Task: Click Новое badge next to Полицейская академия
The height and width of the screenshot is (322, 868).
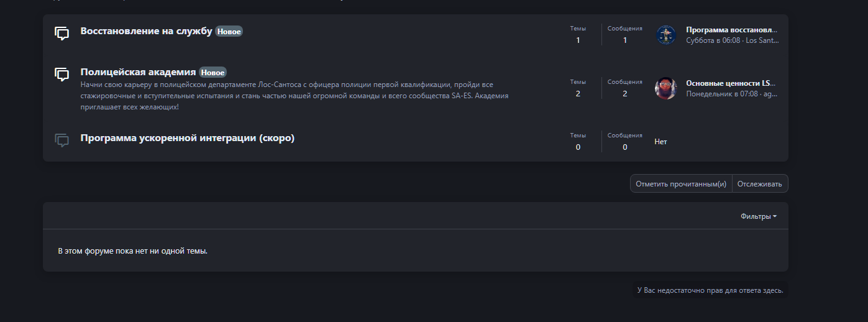Action: [x=212, y=72]
